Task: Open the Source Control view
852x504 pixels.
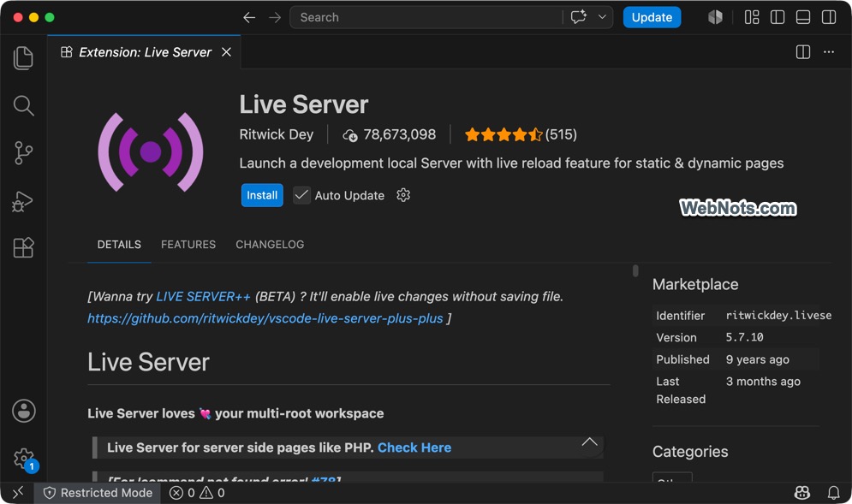Action: pos(23,153)
